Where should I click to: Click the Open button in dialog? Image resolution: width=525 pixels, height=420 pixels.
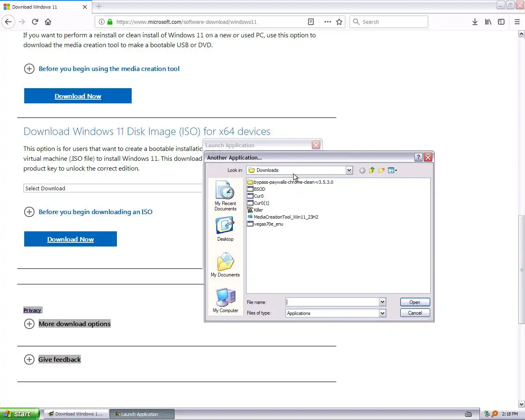[x=415, y=302]
